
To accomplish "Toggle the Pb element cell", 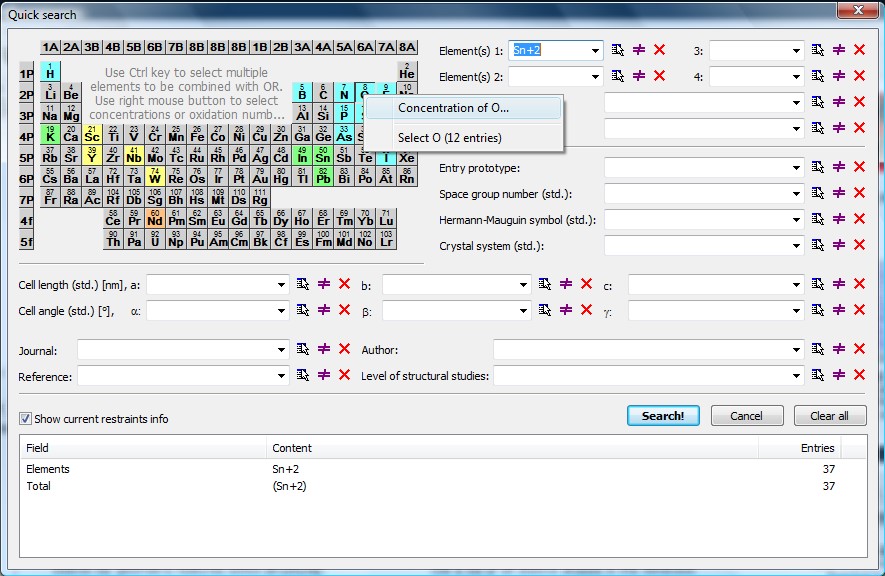I will (x=323, y=176).
